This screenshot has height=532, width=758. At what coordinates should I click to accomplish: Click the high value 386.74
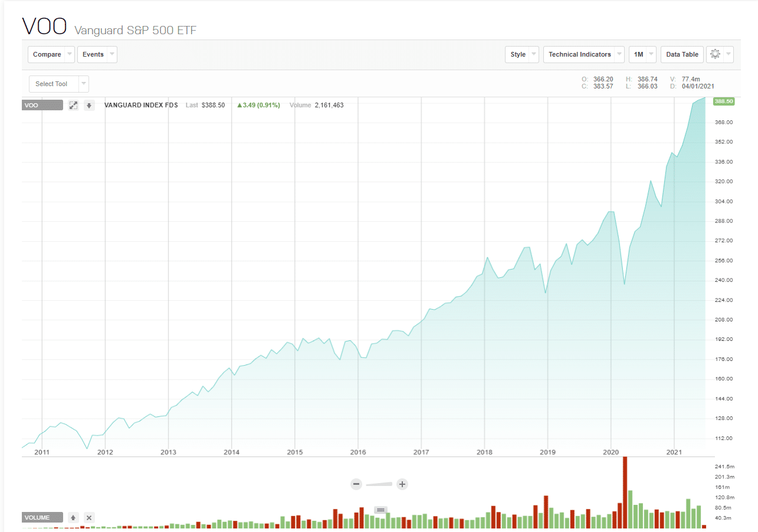tap(647, 79)
